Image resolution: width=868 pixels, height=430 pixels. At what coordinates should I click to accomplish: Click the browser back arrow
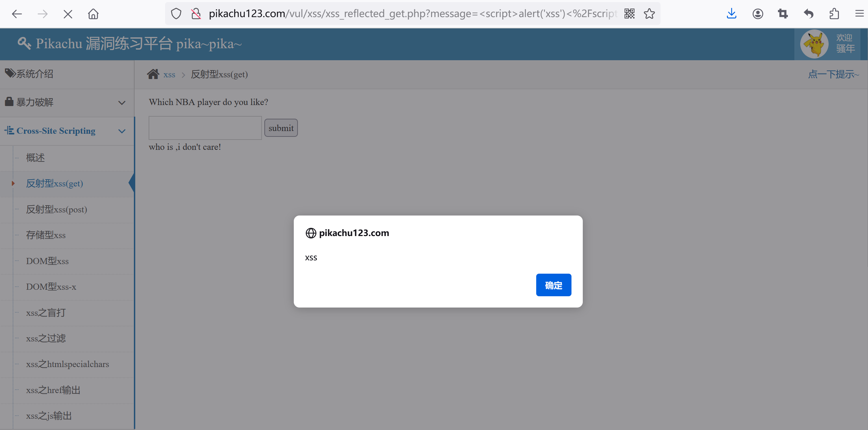click(16, 14)
